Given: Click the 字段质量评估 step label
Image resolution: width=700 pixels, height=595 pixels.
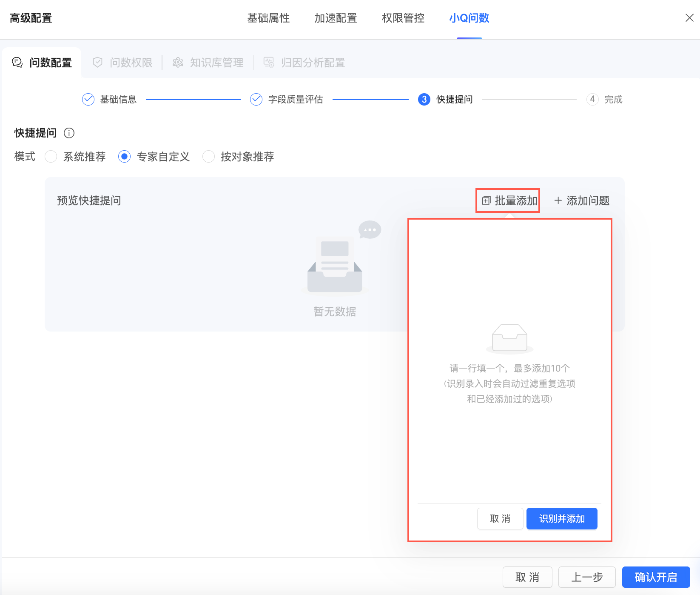Looking at the screenshot, I should (x=296, y=99).
